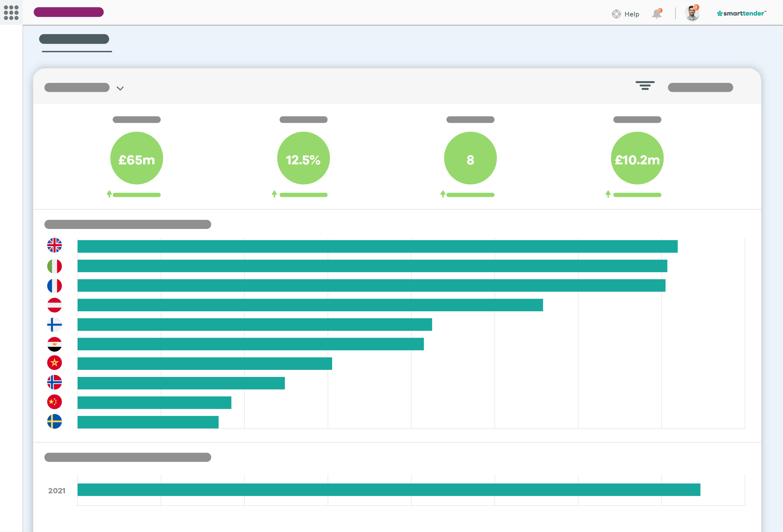Select the China flag icon
This screenshot has width=783, height=532.
point(54,402)
